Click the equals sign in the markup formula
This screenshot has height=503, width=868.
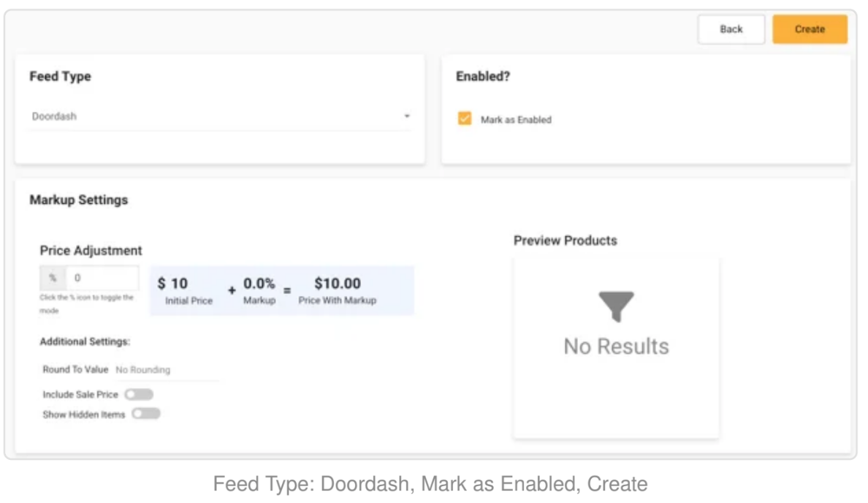[x=286, y=290]
